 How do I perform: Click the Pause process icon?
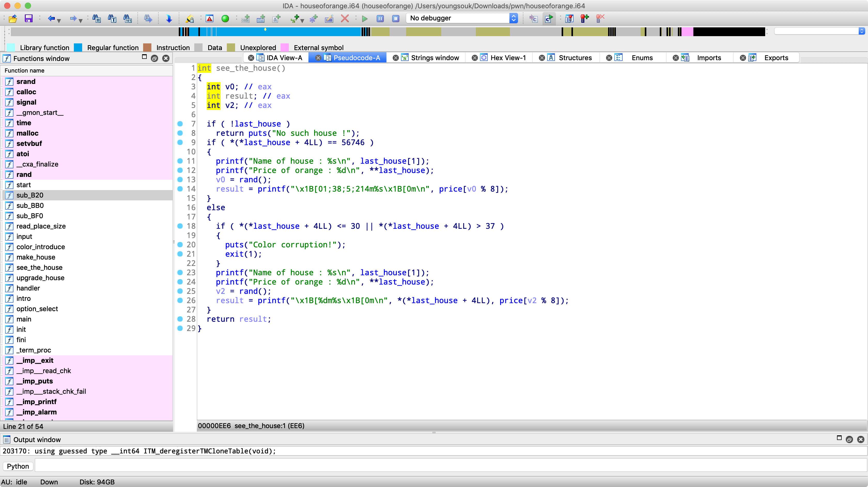coord(380,18)
